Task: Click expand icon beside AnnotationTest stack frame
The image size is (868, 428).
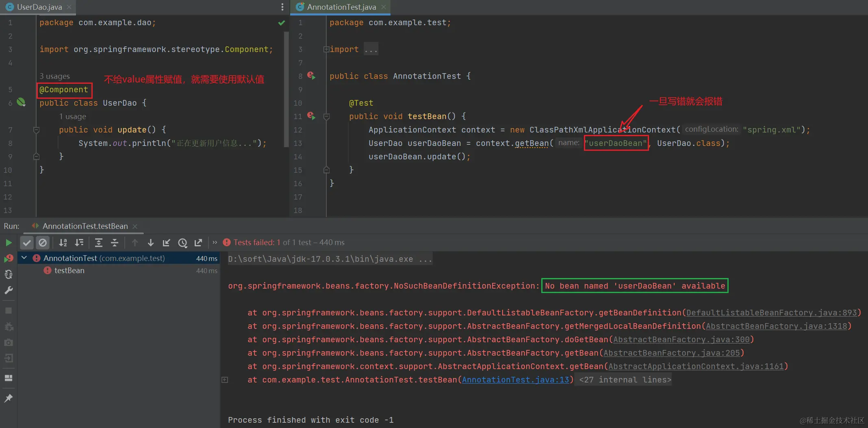Action: click(225, 380)
